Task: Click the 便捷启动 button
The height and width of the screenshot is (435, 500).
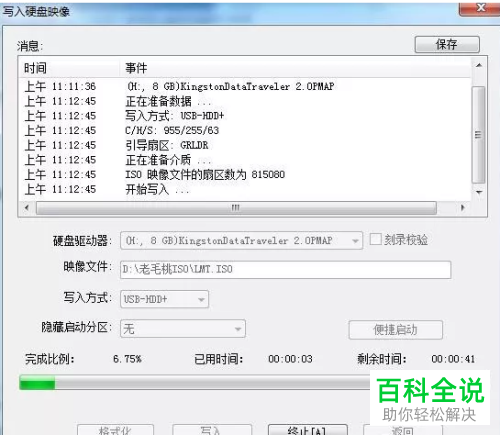Action: pos(396,330)
